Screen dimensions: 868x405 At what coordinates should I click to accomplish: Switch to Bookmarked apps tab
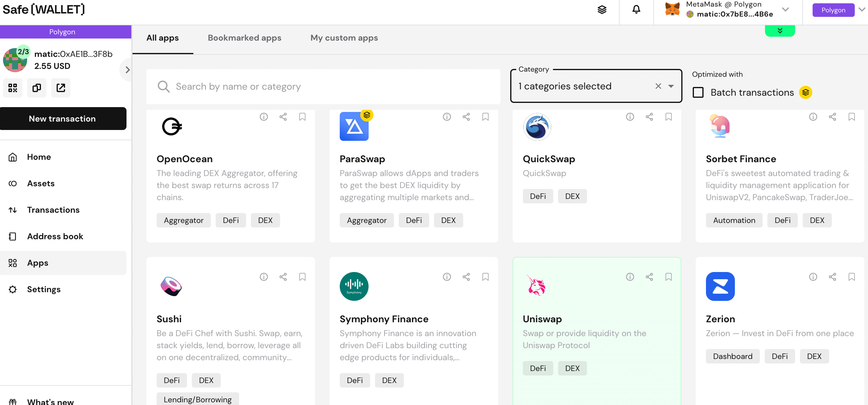click(x=244, y=38)
